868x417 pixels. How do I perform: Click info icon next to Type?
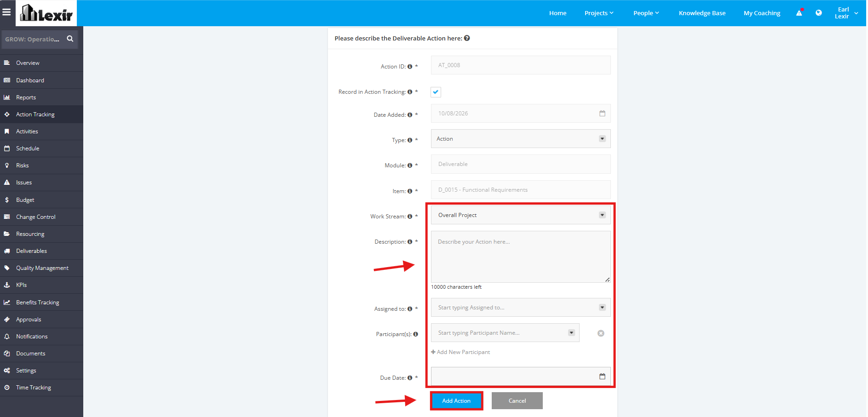coord(410,140)
